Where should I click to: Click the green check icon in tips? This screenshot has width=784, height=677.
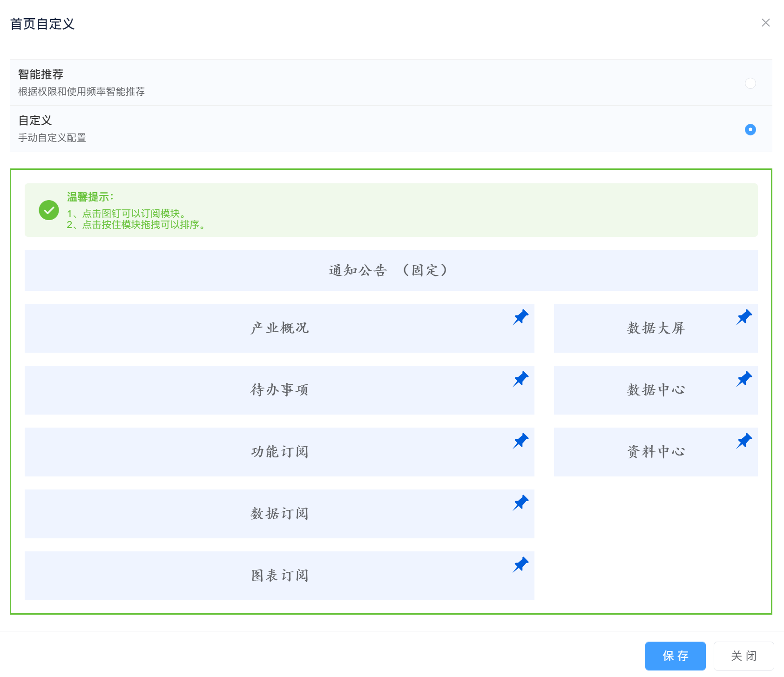point(49,210)
